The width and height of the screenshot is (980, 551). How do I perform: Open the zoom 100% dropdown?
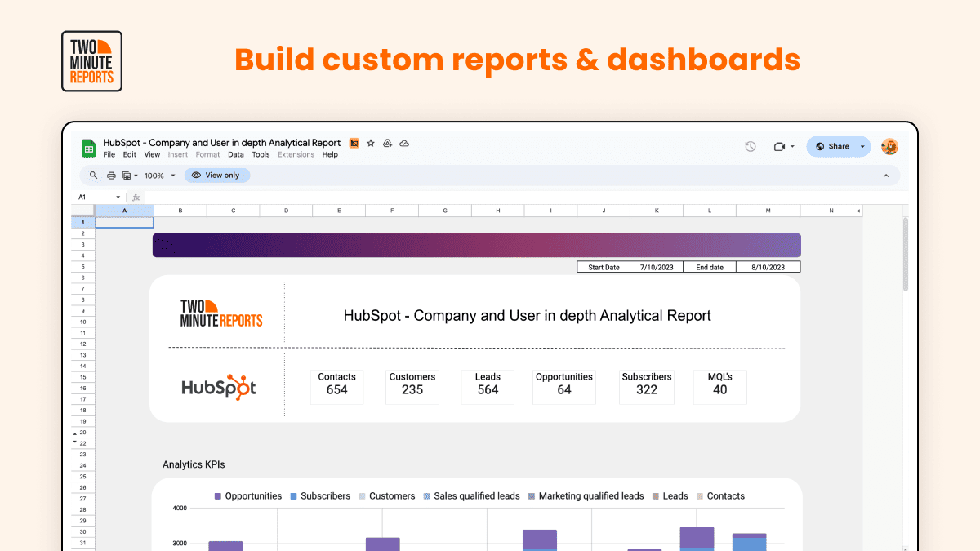click(158, 176)
